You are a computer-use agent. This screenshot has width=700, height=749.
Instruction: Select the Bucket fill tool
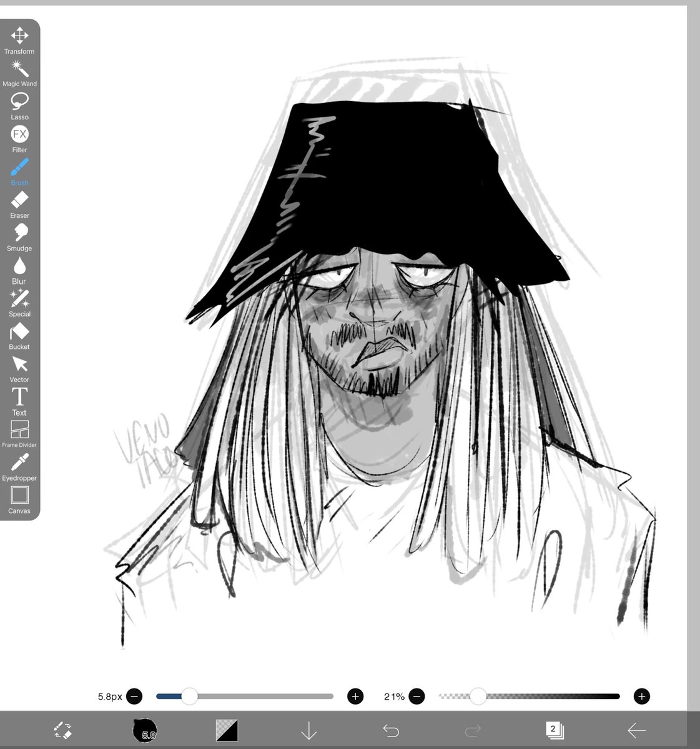[x=19, y=336]
